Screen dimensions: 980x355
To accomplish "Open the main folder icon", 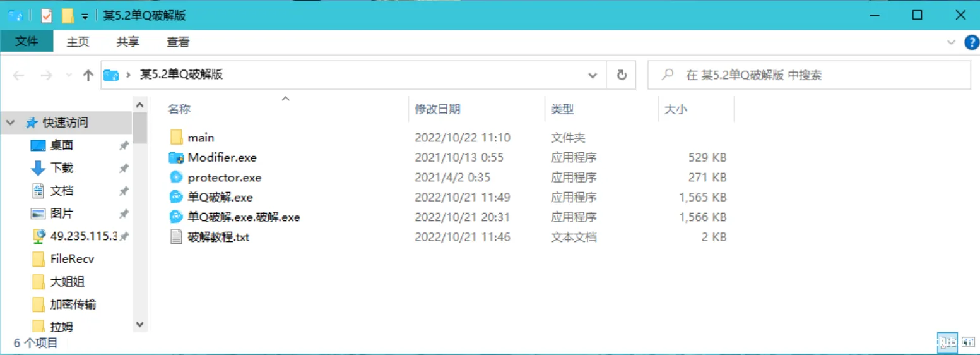I will pos(176,137).
